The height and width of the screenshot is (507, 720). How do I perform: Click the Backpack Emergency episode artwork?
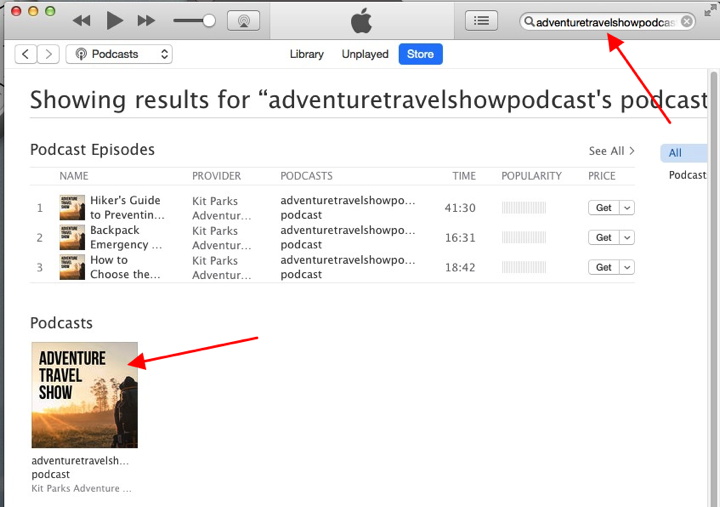[72, 237]
